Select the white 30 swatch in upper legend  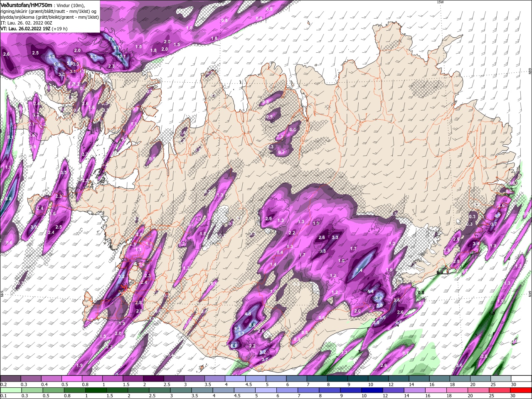(522, 379)
